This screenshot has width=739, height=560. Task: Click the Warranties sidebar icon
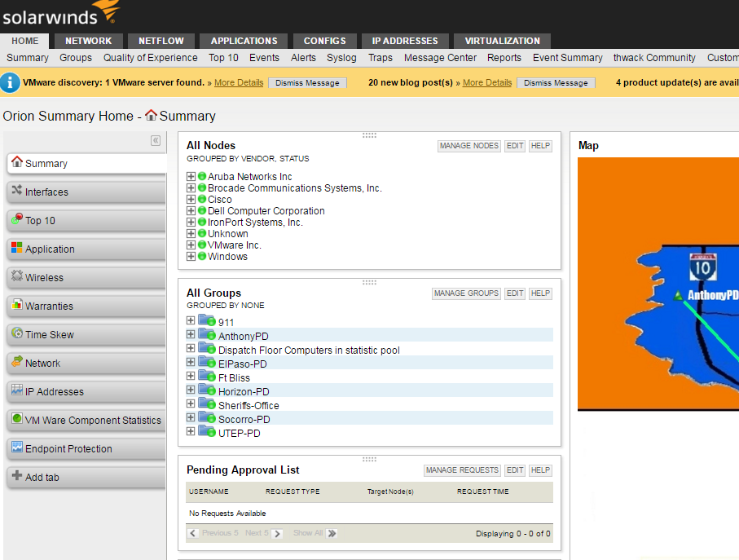17,304
